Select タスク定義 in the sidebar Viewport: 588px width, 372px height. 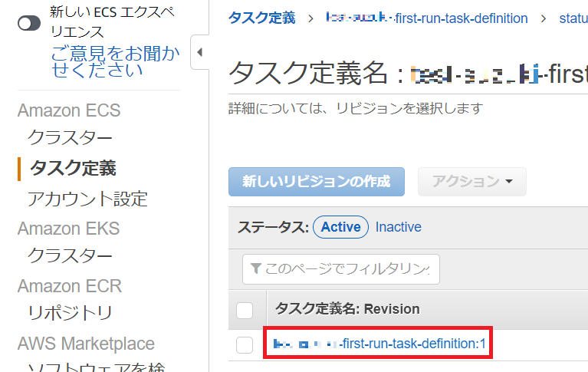73,168
